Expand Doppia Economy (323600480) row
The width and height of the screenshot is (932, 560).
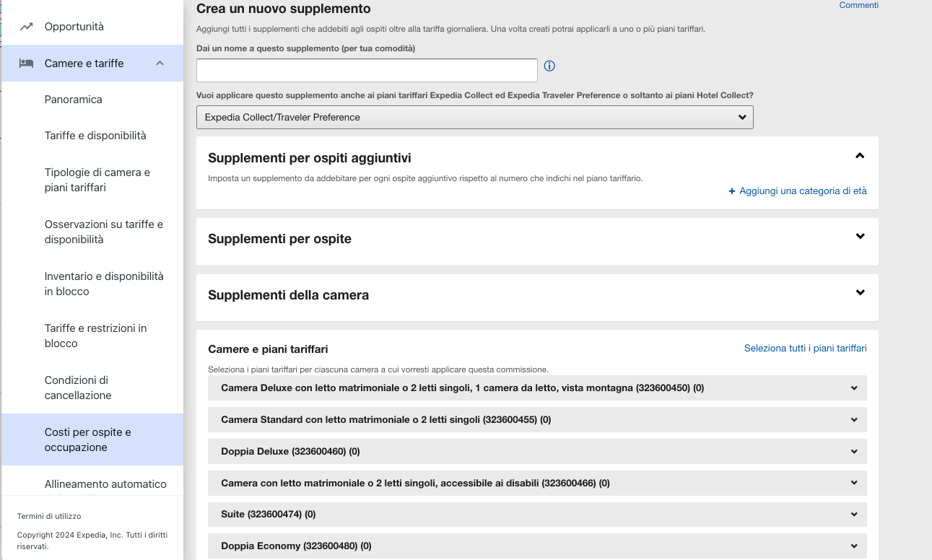(x=537, y=546)
